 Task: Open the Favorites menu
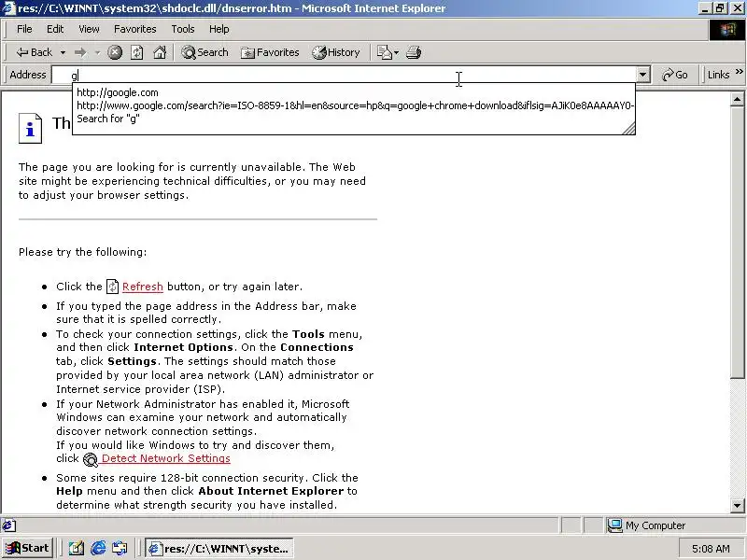[134, 29]
